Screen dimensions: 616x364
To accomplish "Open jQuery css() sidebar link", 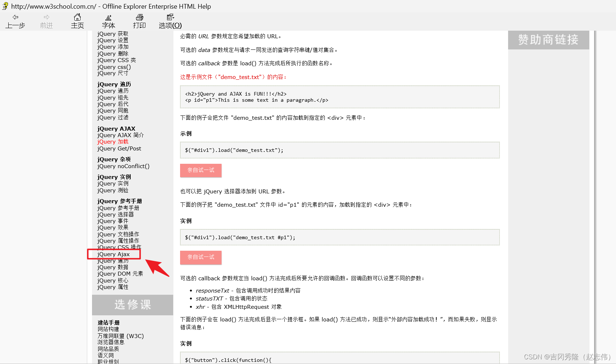I will pos(114,67).
